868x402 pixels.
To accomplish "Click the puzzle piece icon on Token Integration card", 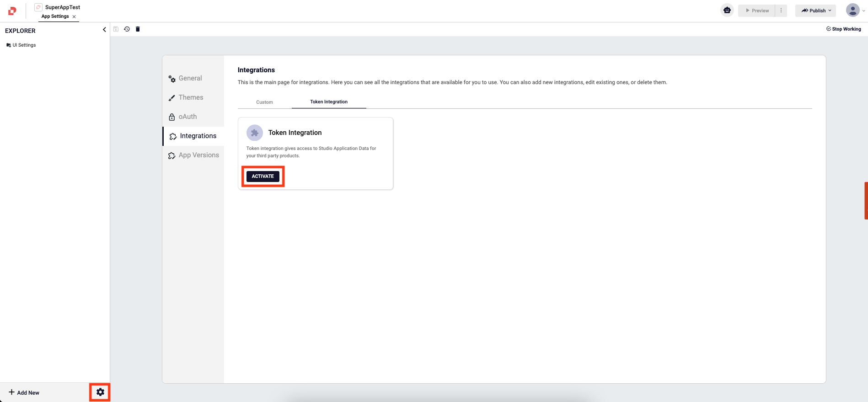I will point(255,133).
